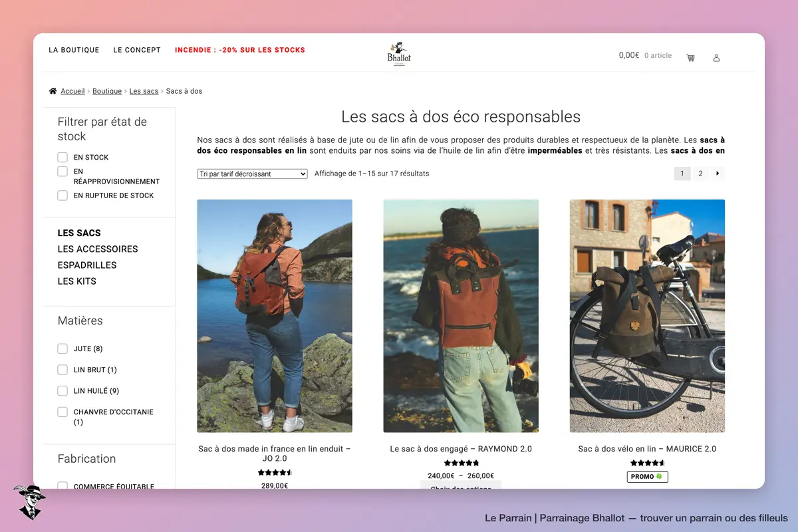Enable the LIN HUILÉ (9) filter
The width and height of the screenshot is (798, 532).
(x=63, y=391)
